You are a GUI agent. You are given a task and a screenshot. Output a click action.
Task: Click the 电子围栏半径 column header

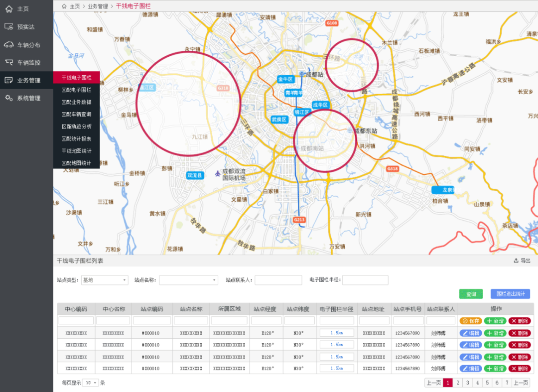tap(337, 309)
